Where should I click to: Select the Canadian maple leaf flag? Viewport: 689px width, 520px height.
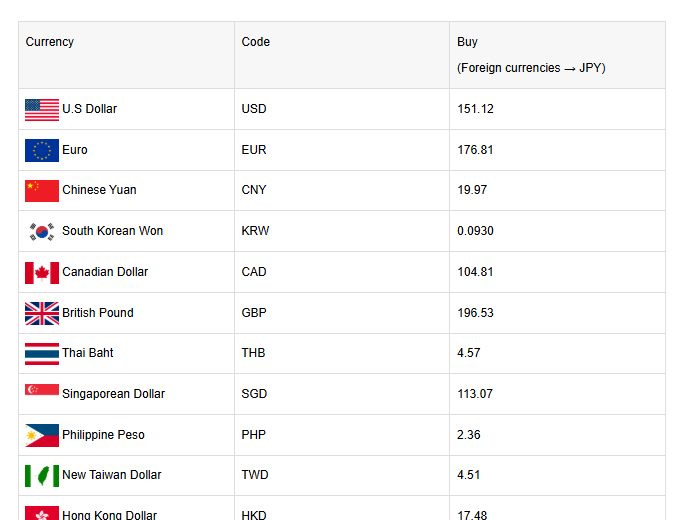[x=42, y=272]
